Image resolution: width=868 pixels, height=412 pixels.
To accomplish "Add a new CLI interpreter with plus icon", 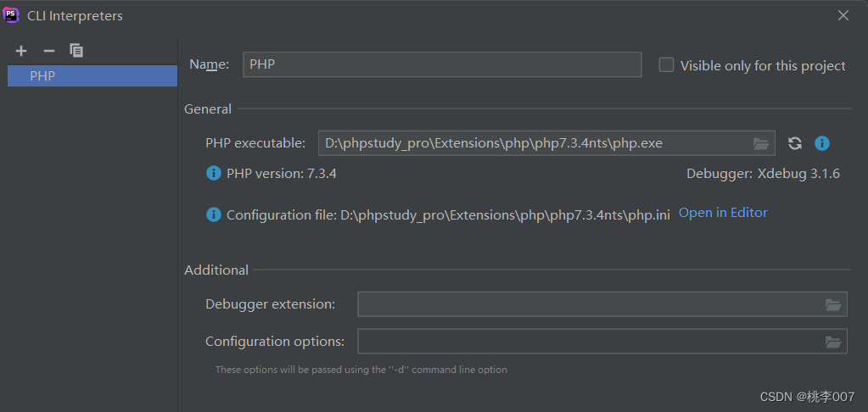I will (x=21, y=51).
